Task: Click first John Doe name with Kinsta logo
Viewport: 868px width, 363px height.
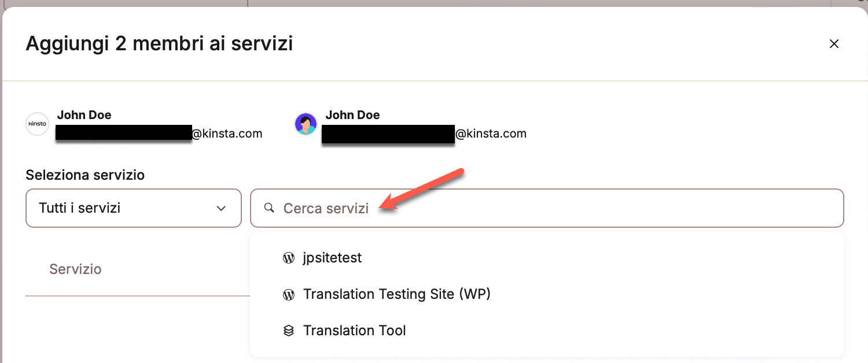Action: (84, 115)
